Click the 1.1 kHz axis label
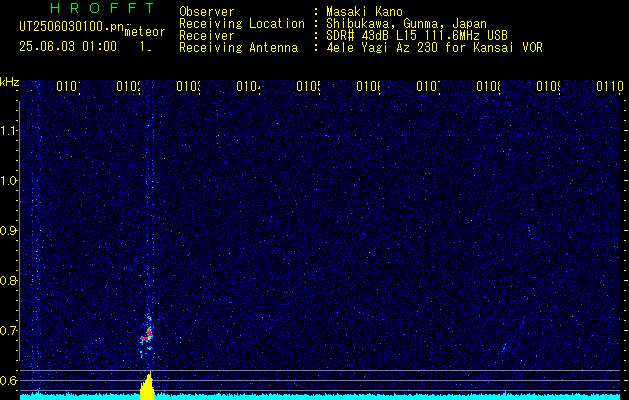The height and width of the screenshot is (400, 629). coord(9,131)
